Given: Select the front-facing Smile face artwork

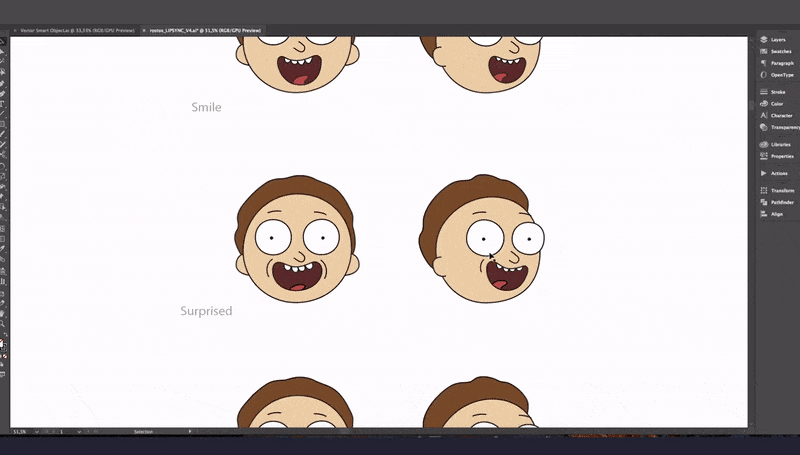Looking at the screenshot, I should coord(297,64).
